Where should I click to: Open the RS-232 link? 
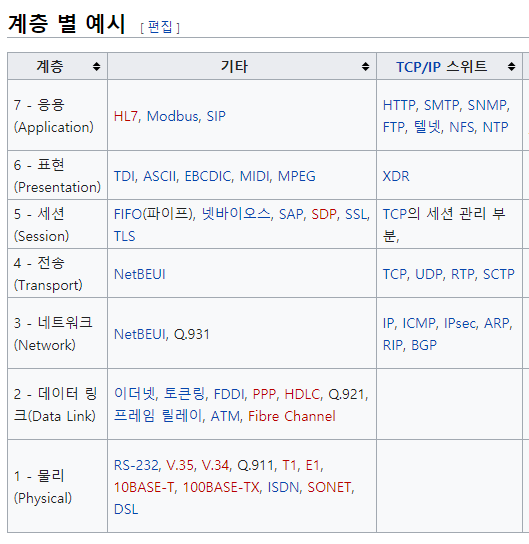coord(136,465)
